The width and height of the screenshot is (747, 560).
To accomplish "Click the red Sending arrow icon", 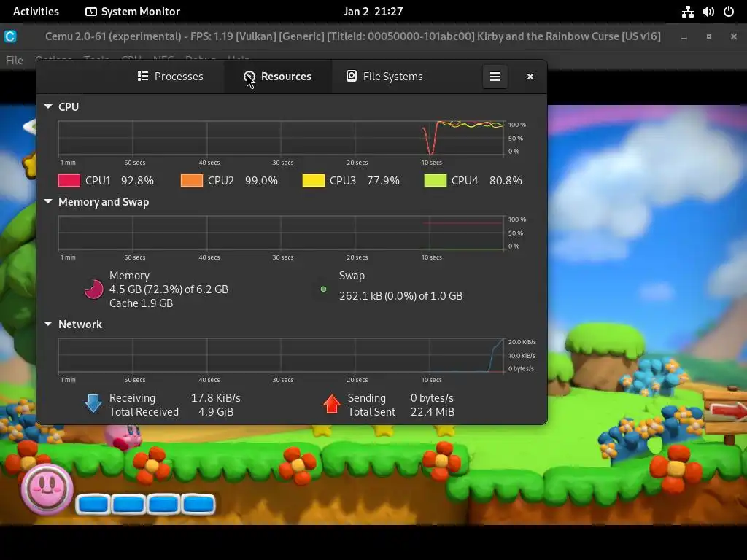I will pyautogui.click(x=332, y=403).
